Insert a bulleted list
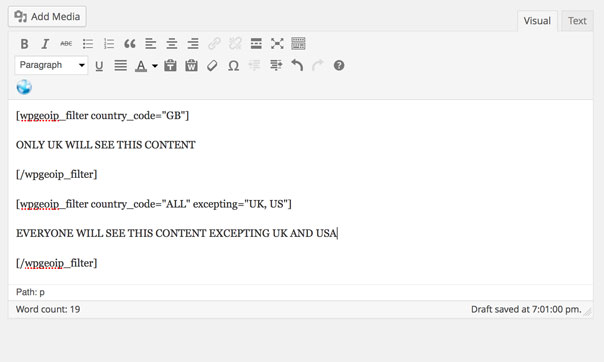The width and height of the screenshot is (604, 362). tap(88, 44)
